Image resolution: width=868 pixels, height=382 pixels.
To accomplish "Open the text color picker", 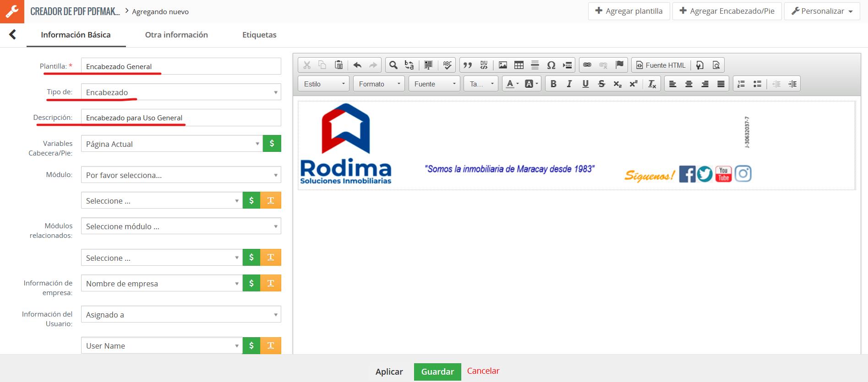I will (512, 84).
